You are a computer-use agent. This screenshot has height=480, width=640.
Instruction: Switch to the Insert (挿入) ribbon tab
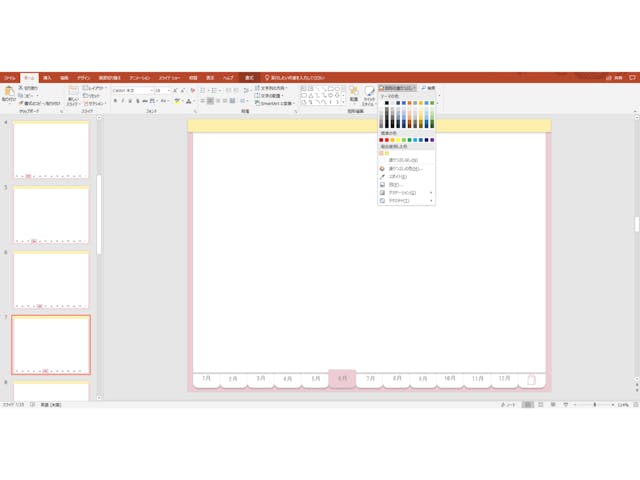tap(47, 77)
